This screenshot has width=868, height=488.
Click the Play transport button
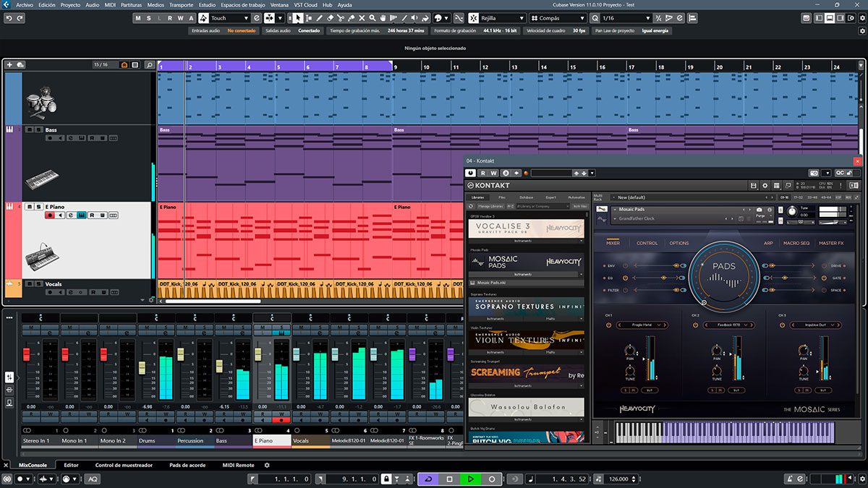pos(470,479)
